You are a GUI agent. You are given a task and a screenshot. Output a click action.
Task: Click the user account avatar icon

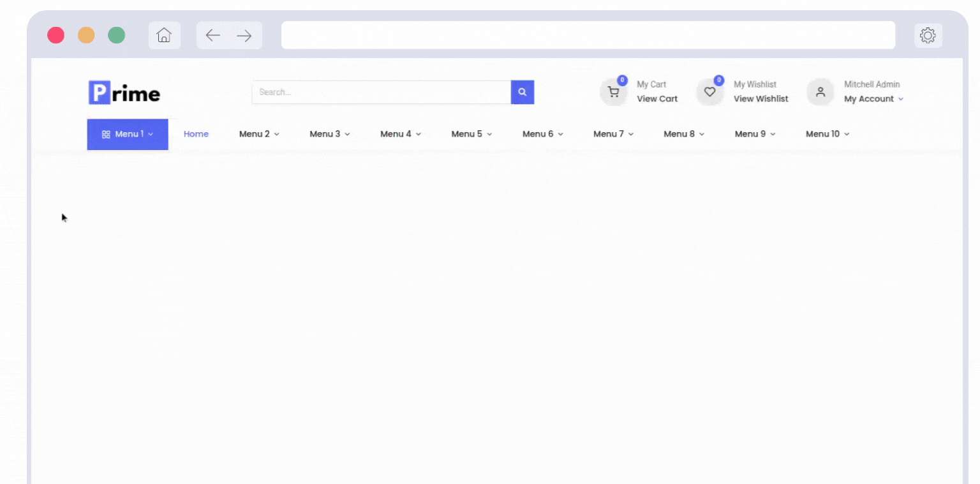coord(820,93)
